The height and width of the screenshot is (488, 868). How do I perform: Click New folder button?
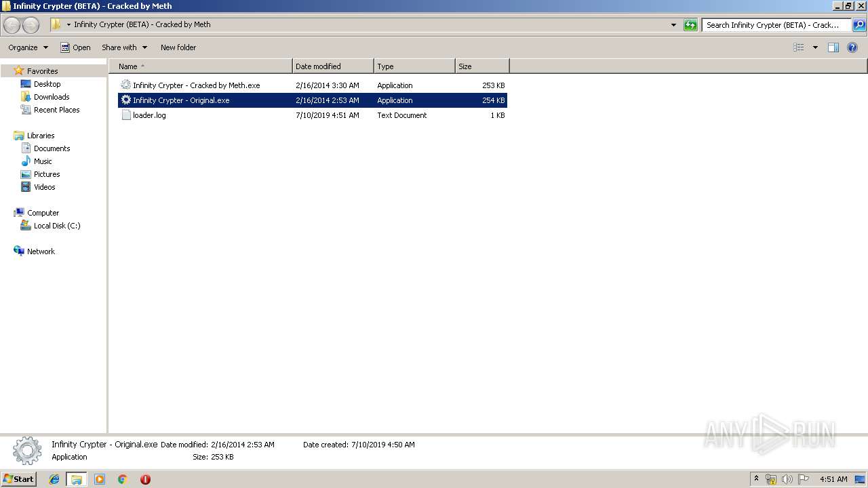click(178, 47)
